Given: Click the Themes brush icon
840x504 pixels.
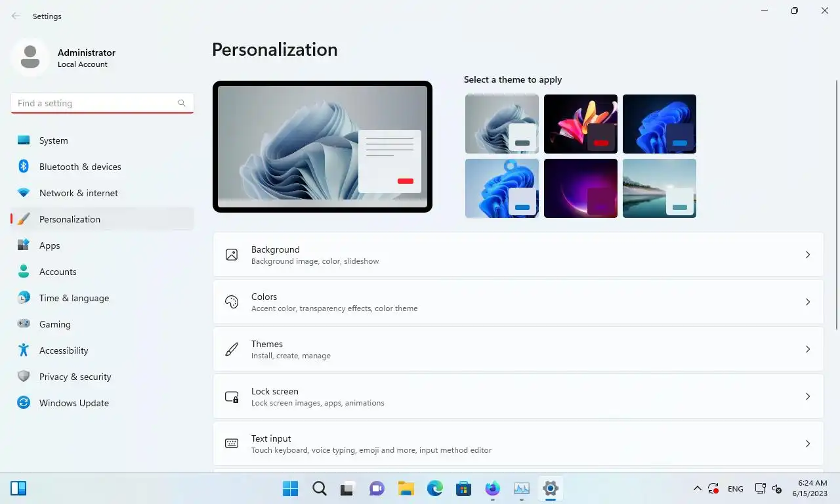Looking at the screenshot, I should point(232,349).
